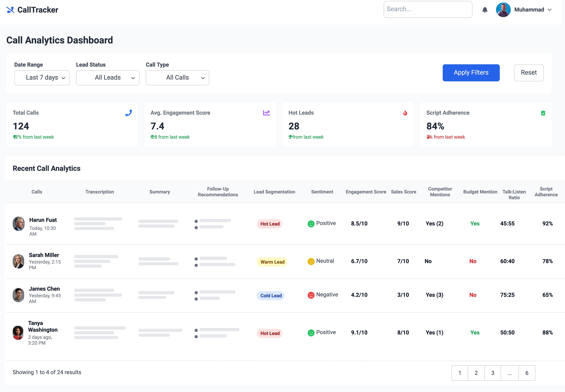The image size is (565, 392).
Task: Click Sarah Miller's neutral face icon
Action: point(311,261)
